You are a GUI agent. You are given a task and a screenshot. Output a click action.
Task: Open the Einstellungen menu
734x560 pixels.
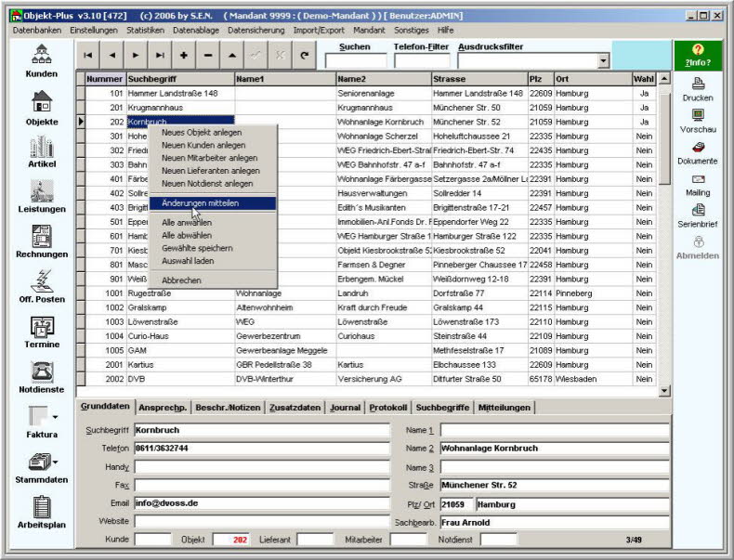point(94,30)
